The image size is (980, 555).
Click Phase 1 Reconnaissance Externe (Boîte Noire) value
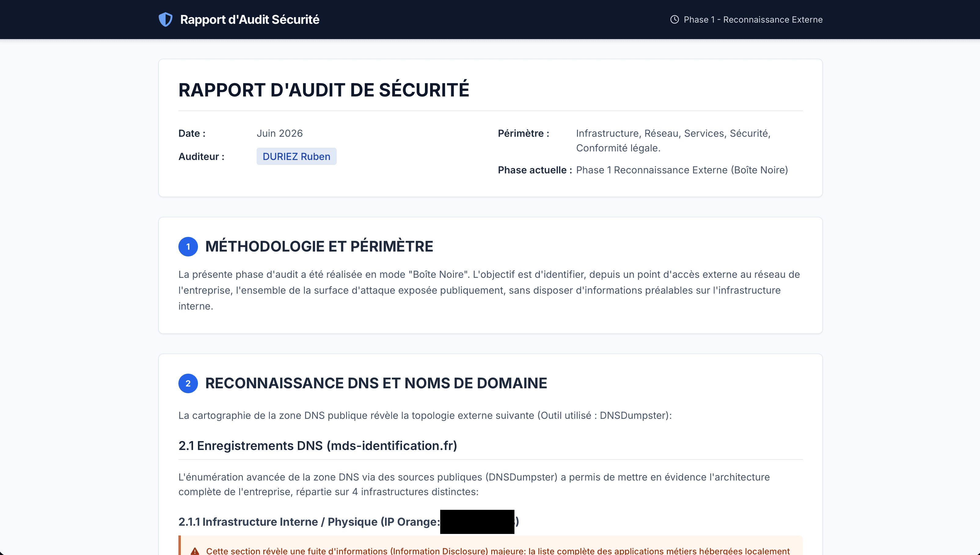tap(682, 170)
